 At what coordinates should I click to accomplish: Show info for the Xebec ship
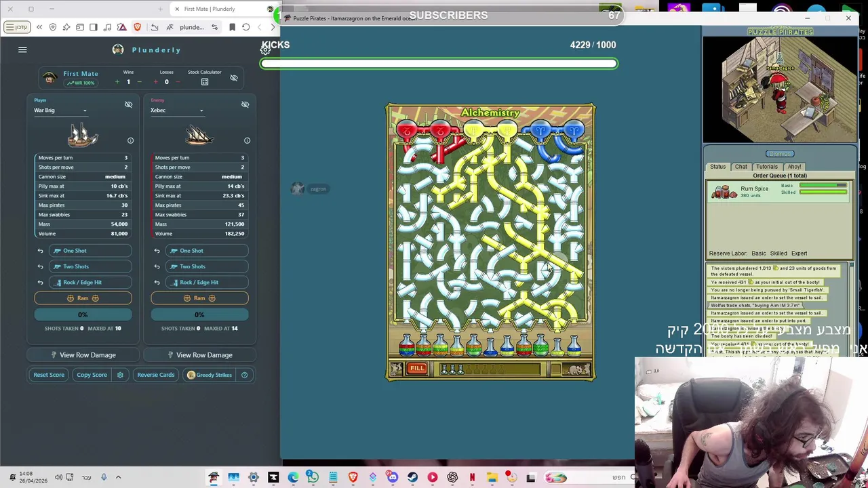pyautogui.click(x=247, y=140)
